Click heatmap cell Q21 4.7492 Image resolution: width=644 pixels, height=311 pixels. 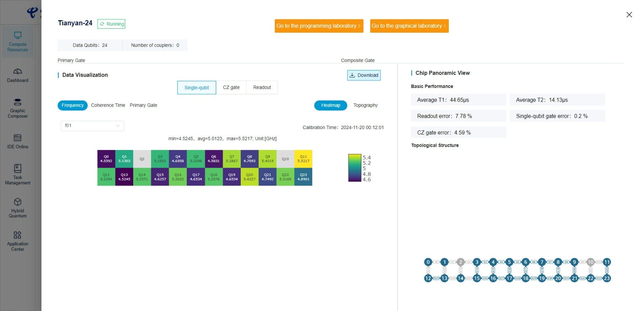point(268,177)
